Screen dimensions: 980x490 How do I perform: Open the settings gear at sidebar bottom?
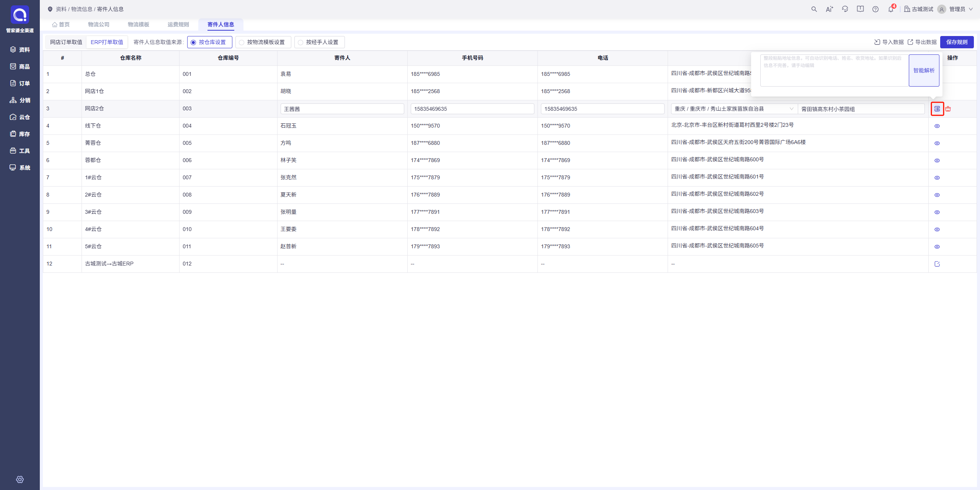[x=20, y=479]
